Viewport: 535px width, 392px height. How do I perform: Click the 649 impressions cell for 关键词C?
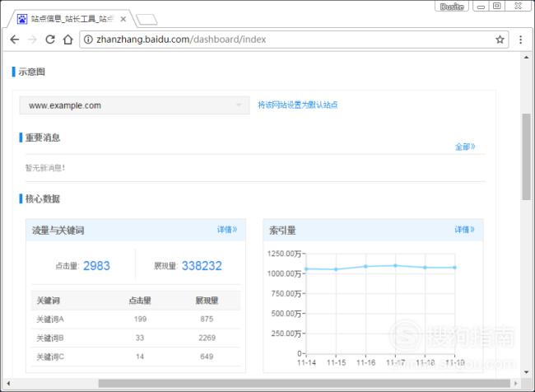click(x=207, y=357)
